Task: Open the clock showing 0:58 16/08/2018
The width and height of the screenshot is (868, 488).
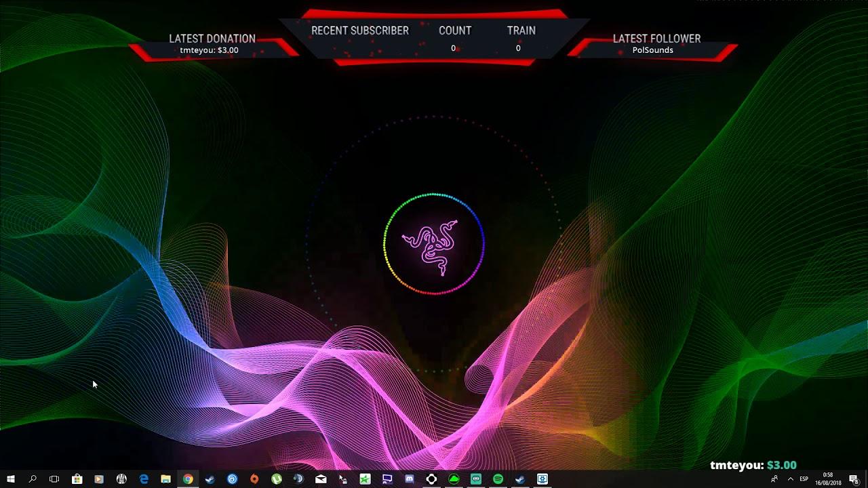Action: pyautogui.click(x=827, y=479)
